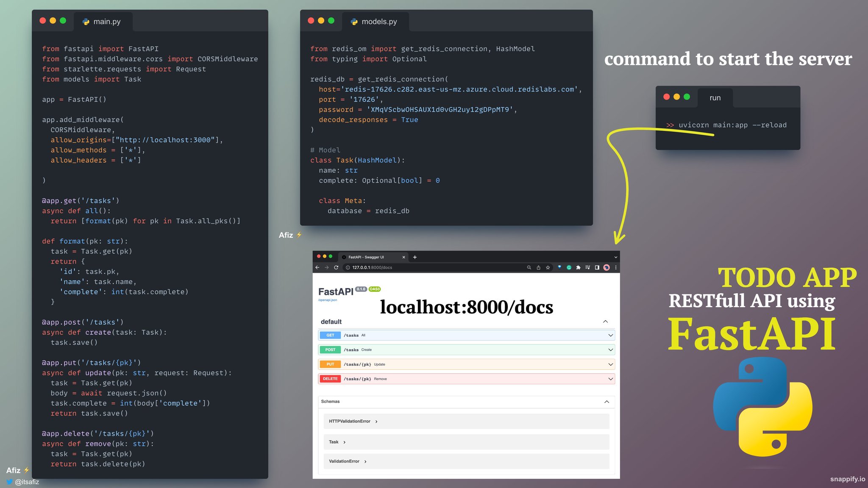Image resolution: width=868 pixels, height=488 pixels.
Task: Expand the DELETE /tasks/{pk} endpoint row
Action: coord(466,379)
